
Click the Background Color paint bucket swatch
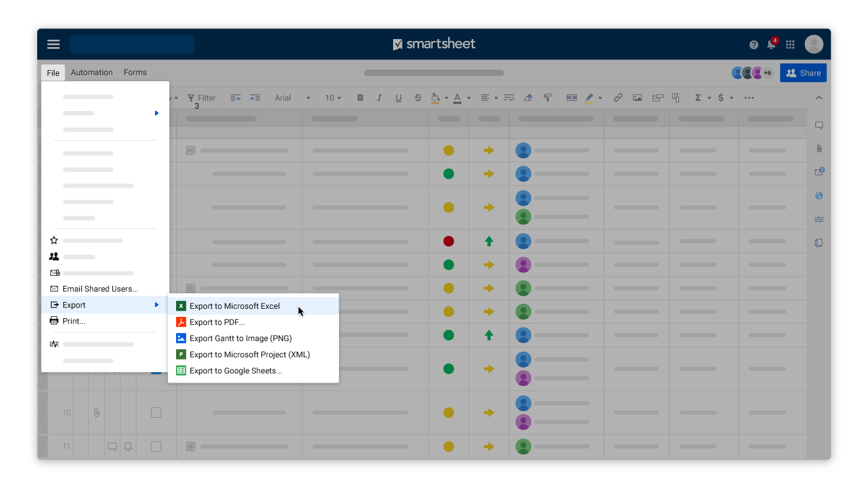(435, 98)
